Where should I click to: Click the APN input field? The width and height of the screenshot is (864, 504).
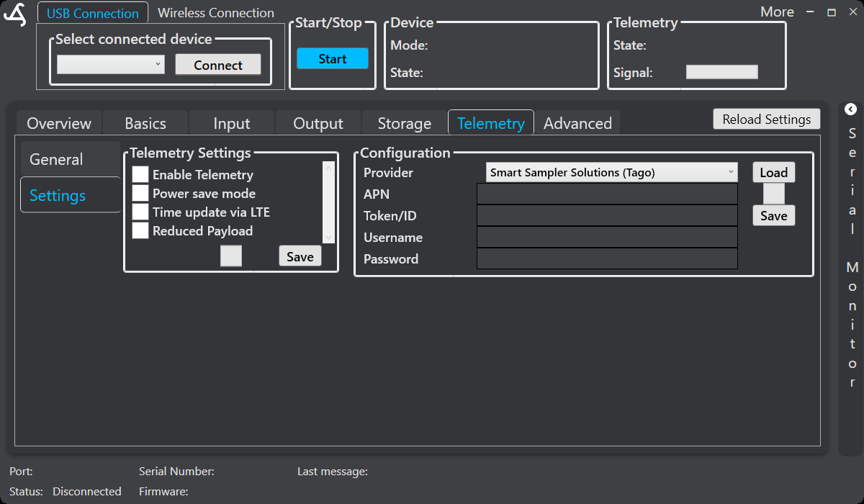[x=608, y=194]
